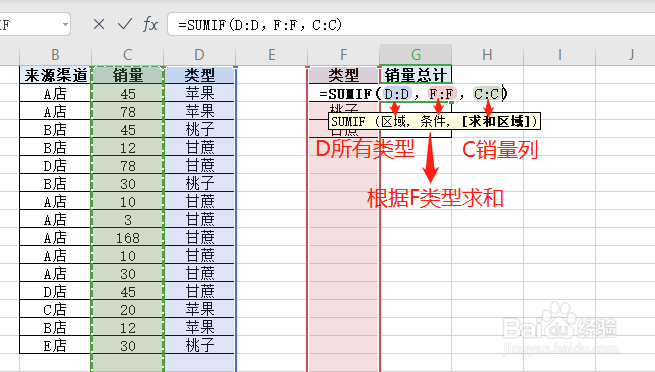This screenshot has height=372, width=655.
Task: Select column C header
Action: click(x=127, y=55)
